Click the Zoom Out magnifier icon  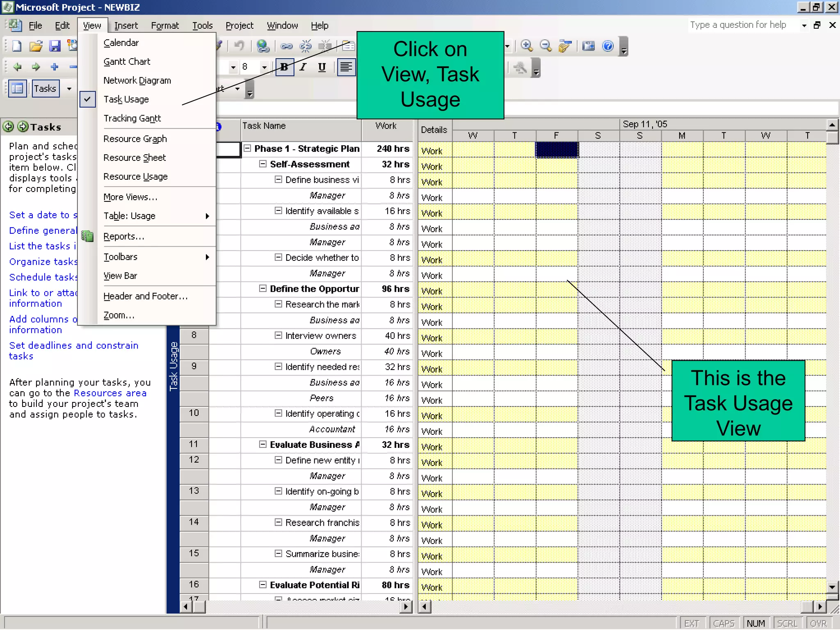546,46
